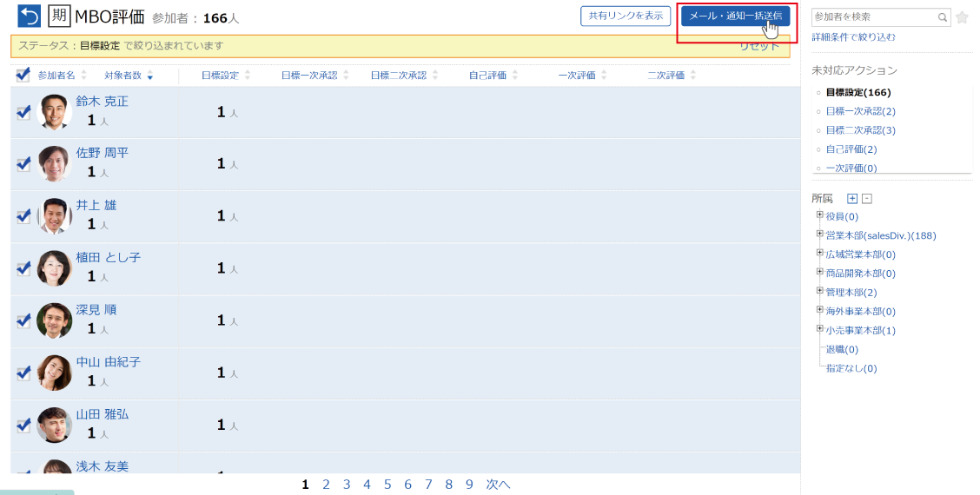
Task: Filter by 一次評価(0) action
Action: point(851,168)
